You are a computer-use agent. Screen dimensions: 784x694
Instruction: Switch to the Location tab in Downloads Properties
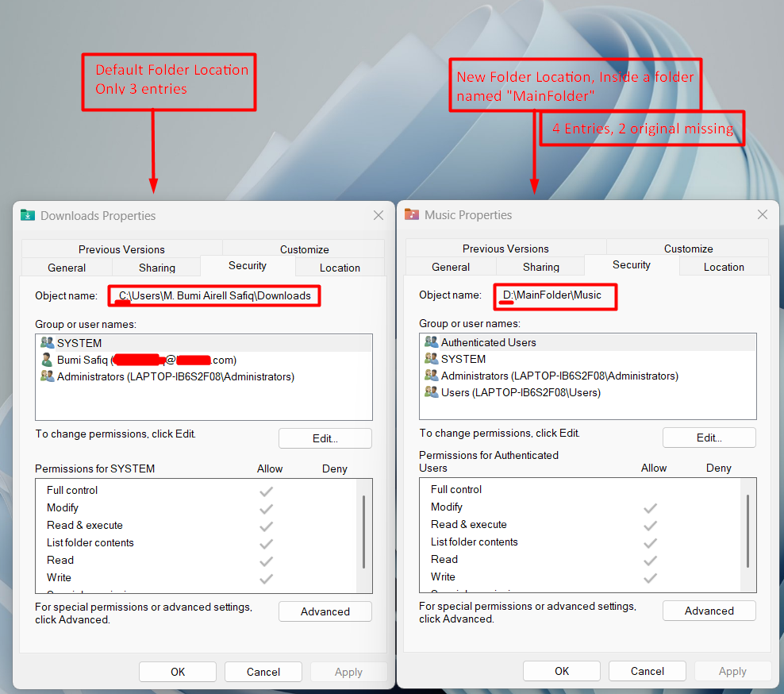tap(340, 268)
